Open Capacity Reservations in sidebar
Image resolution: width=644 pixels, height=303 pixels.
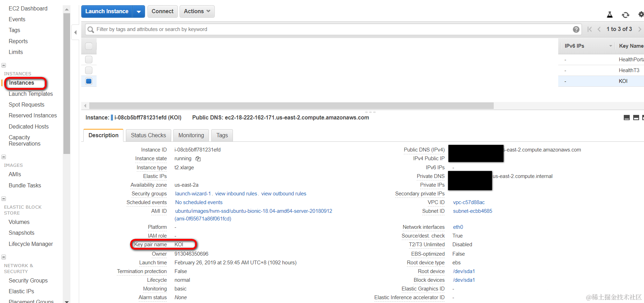24,140
